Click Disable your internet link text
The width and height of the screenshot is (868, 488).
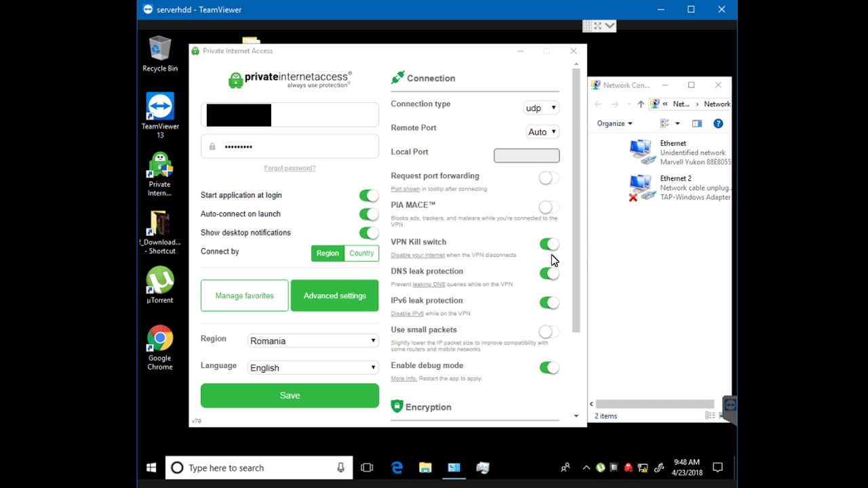(x=418, y=256)
